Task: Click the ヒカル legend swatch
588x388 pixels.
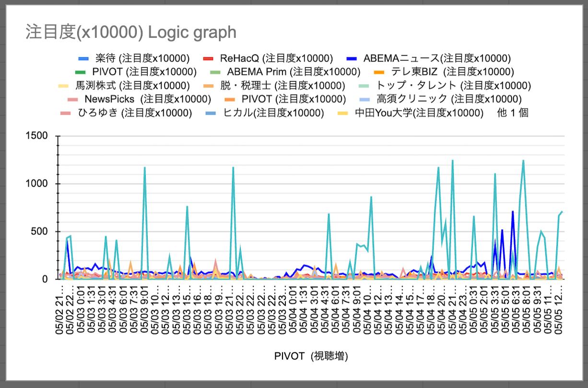Action: 212,114
